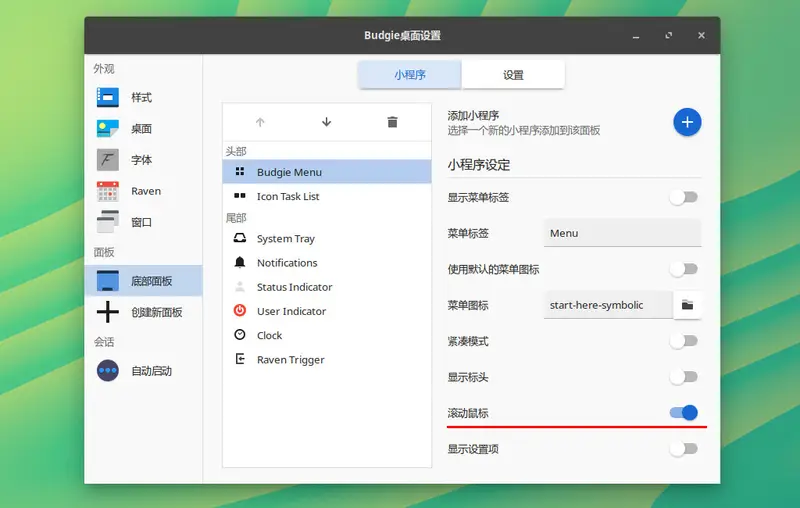This screenshot has width=800, height=508.
Task: Open 自动启动 in the sidebar
Action: pyautogui.click(x=151, y=371)
